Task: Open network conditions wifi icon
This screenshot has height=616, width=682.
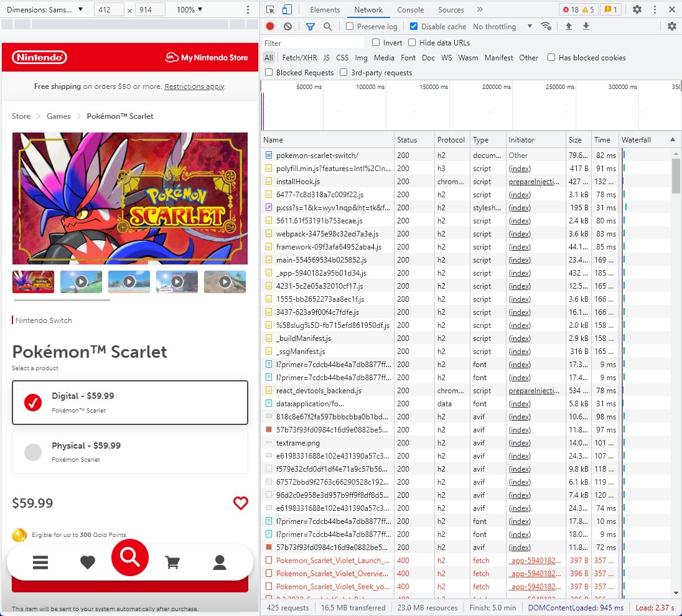Action: (546, 27)
